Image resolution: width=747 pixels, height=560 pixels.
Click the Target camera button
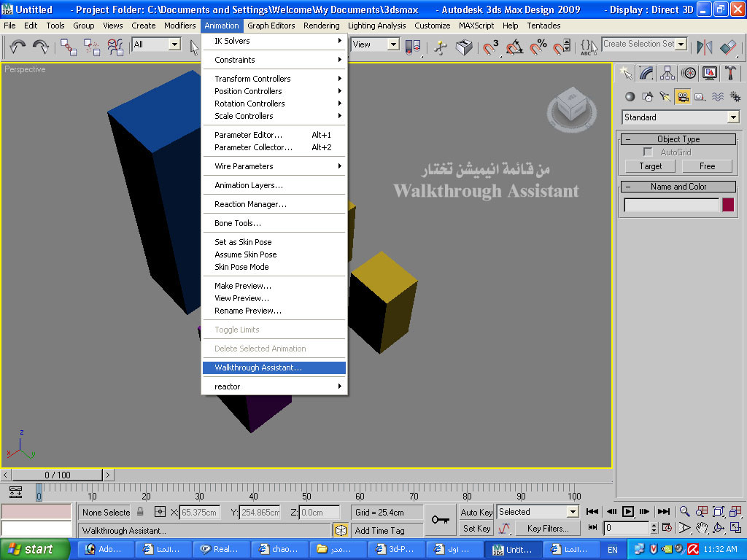point(650,166)
